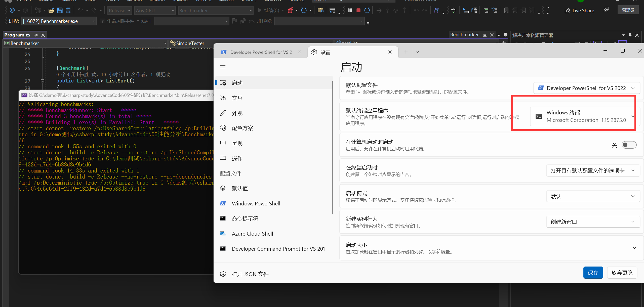Stop debugging with the red stop icon
This screenshot has height=307, width=644.
click(x=358, y=10)
